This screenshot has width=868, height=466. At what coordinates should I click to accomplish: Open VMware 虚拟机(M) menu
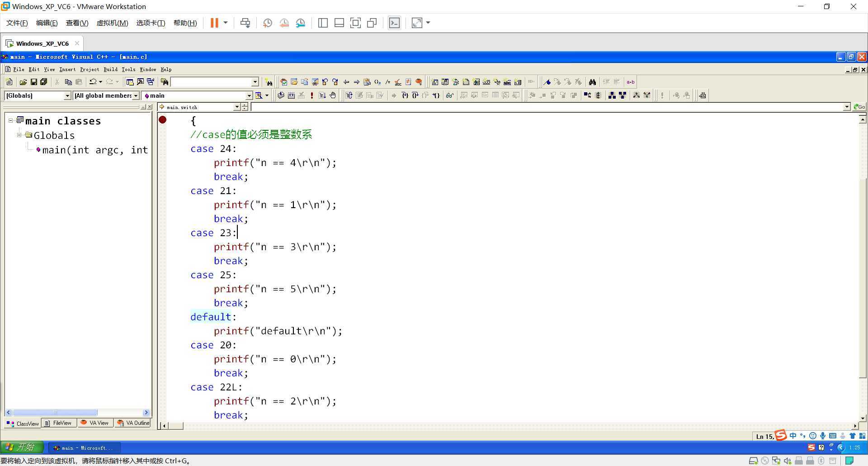pyautogui.click(x=112, y=23)
